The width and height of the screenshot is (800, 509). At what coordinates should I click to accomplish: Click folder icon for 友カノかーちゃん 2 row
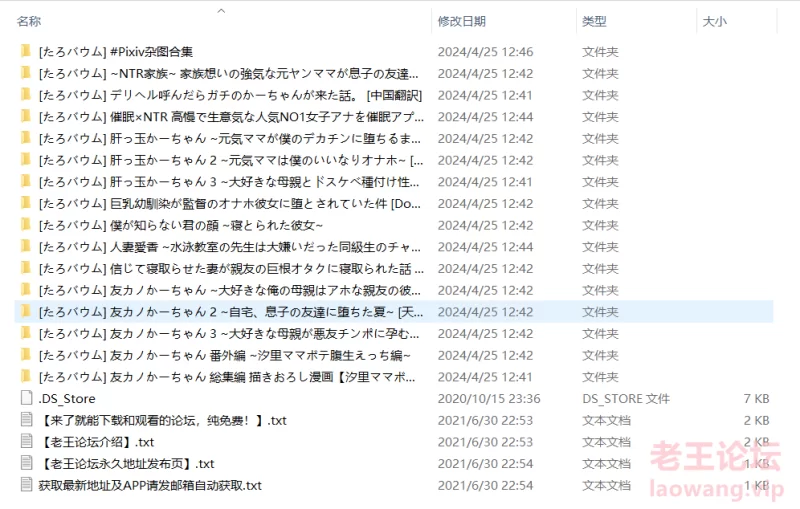pos(26,311)
